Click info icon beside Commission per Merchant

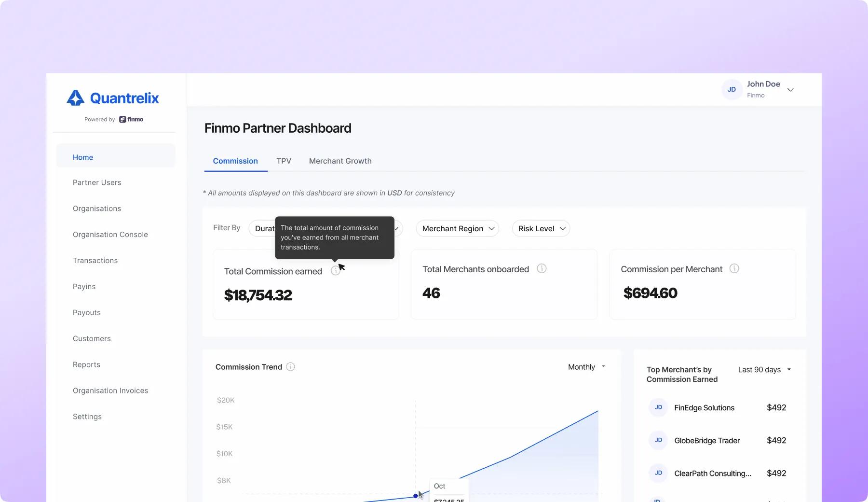point(734,269)
